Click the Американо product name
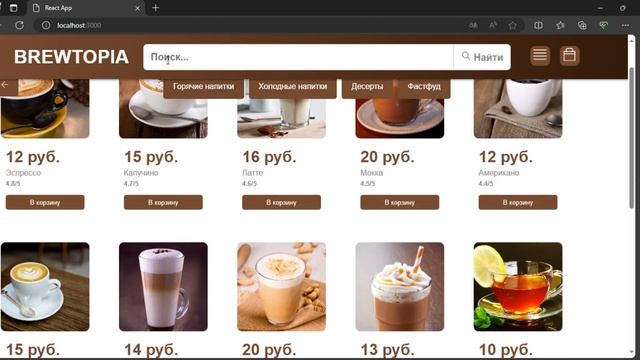Image resolution: width=640 pixels, height=360 pixels. (499, 173)
